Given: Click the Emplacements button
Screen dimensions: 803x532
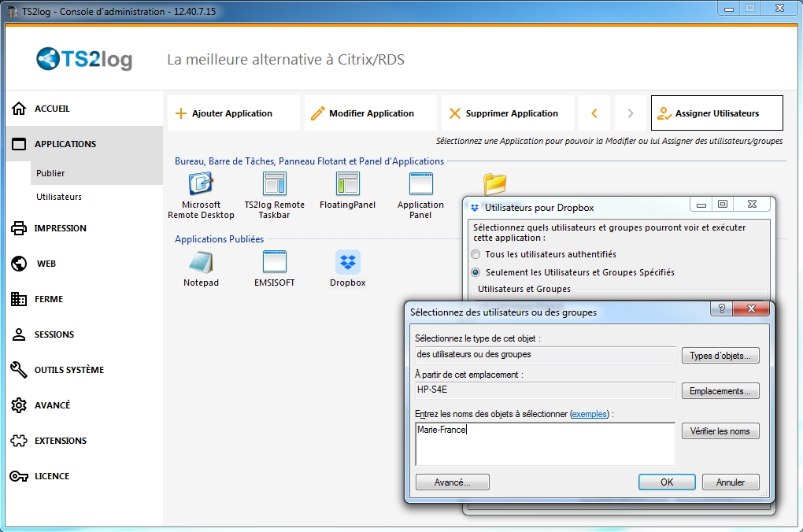Looking at the screenshot, I should tap(720, 390).
